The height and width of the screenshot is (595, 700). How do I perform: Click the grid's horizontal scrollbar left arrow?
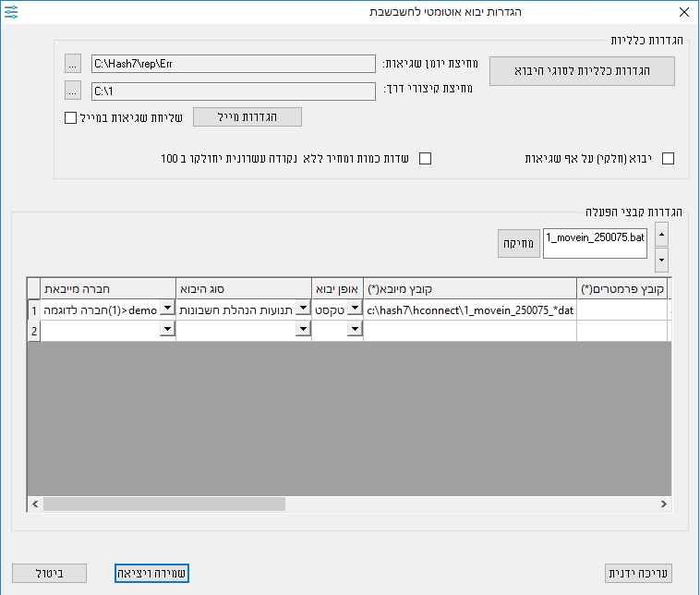[35, 504]
